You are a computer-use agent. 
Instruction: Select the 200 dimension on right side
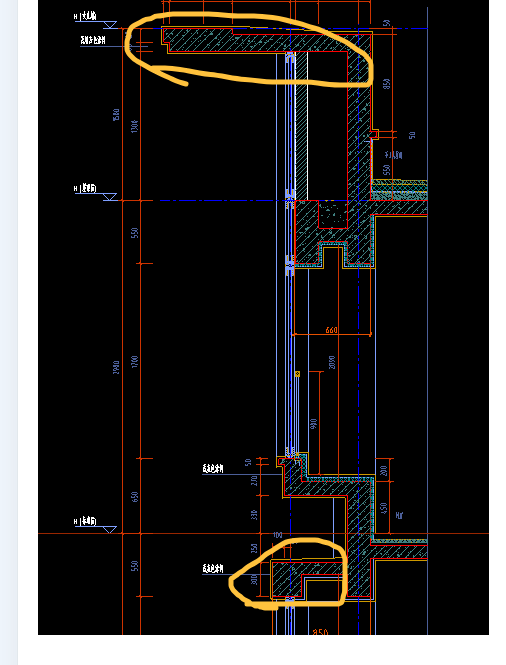point(384,470)
